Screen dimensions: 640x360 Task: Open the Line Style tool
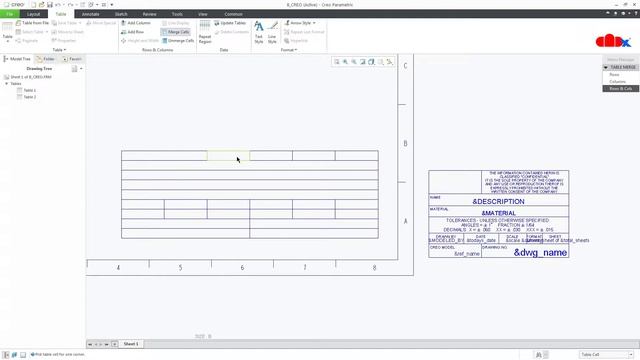click(x=272, y=32)
